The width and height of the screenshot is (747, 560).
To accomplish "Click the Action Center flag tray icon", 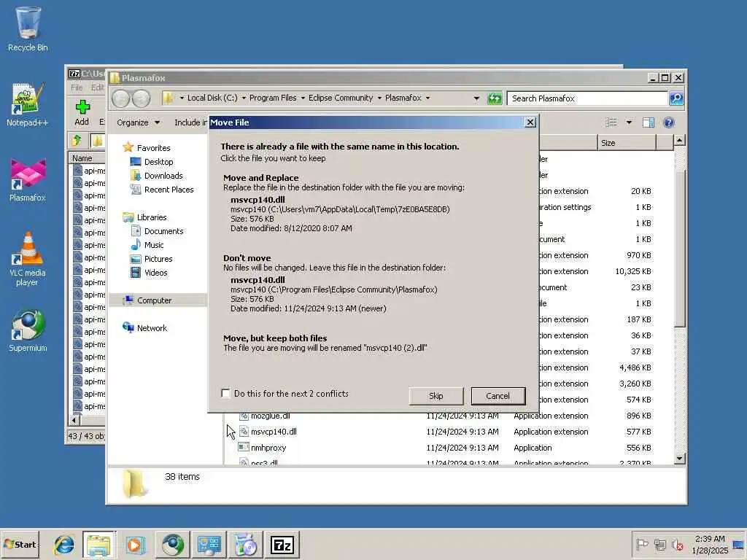I will coord(642,544).
